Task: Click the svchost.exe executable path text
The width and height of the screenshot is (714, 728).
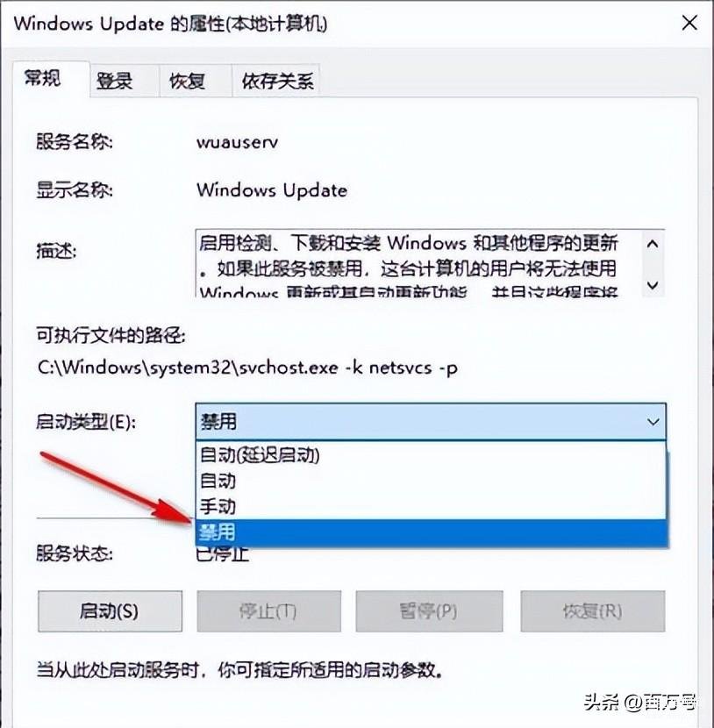Action: 247,368
